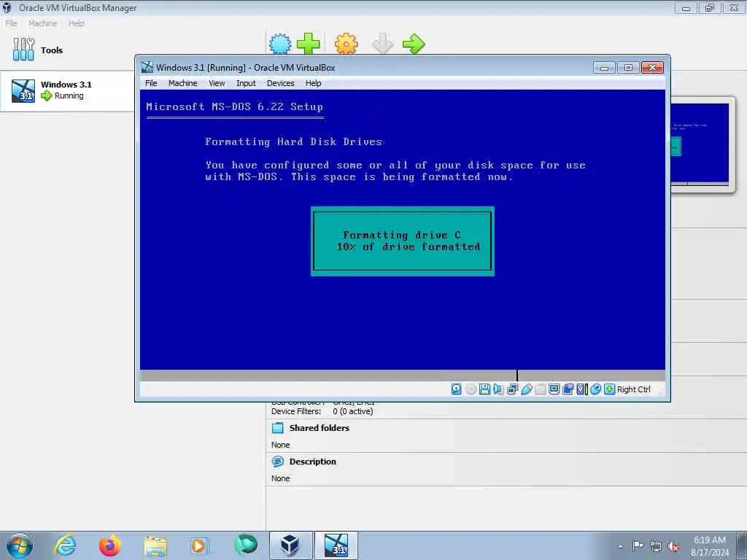Click the 'Microsoft MS-DOS 6.22 Setup' title
747x560 pixels.
pyautogui.click(x=234, y=106)
